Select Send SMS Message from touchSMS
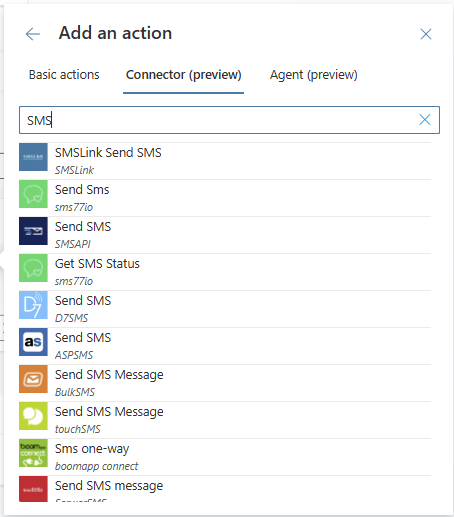454x517 pixels. tap(225, 420)
